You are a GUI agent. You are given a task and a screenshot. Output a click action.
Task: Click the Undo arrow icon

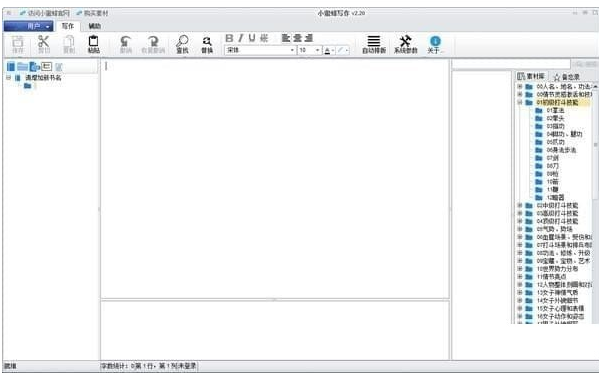click(126, 41)
